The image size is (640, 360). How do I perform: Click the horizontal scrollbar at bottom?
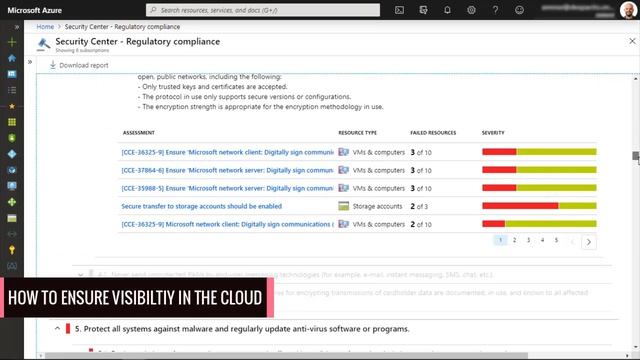point(286,356)
